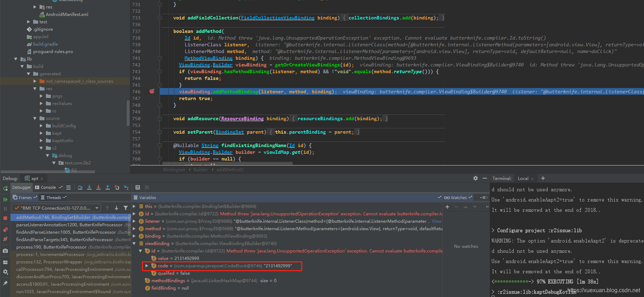Expand the kaptKotlin folder

coord(41,140)
